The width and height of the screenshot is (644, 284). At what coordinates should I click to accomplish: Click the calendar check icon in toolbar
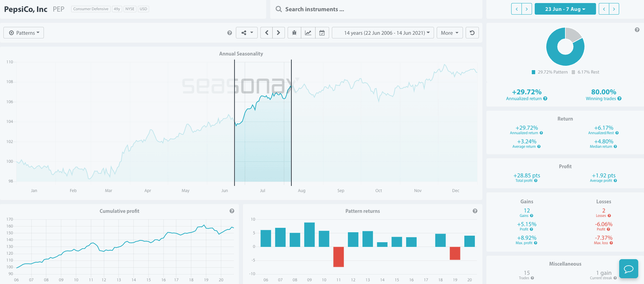[x=322, y=33]
